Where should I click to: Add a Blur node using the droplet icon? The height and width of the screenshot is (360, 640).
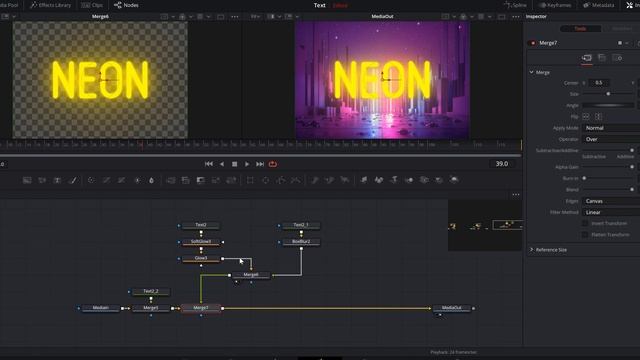pos(151,180)
